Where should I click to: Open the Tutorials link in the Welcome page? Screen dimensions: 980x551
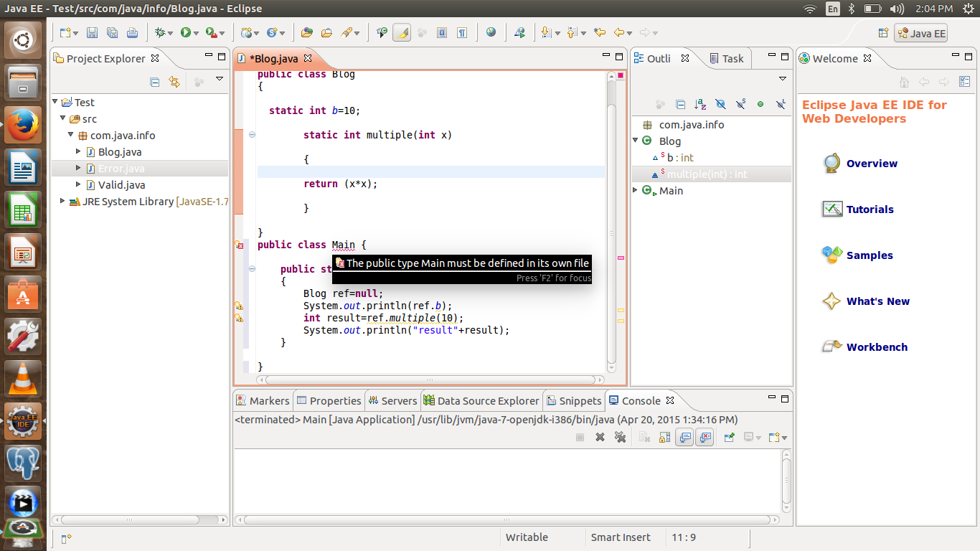coord(872,209)
